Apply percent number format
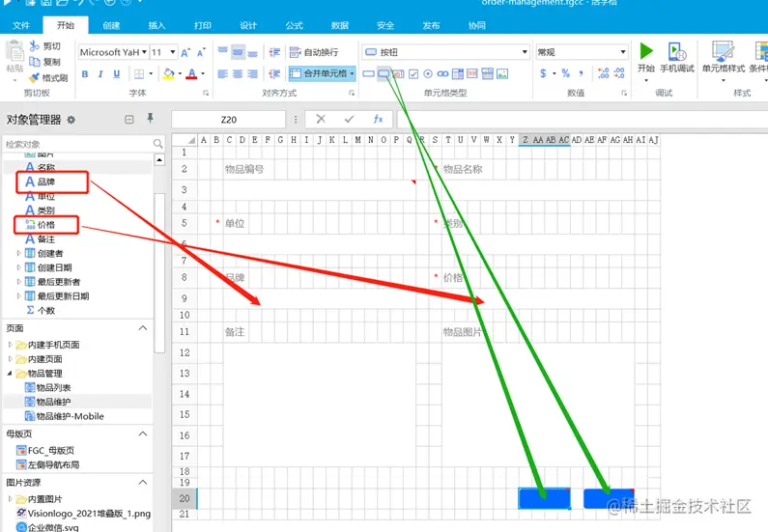 tap(566, 73)
